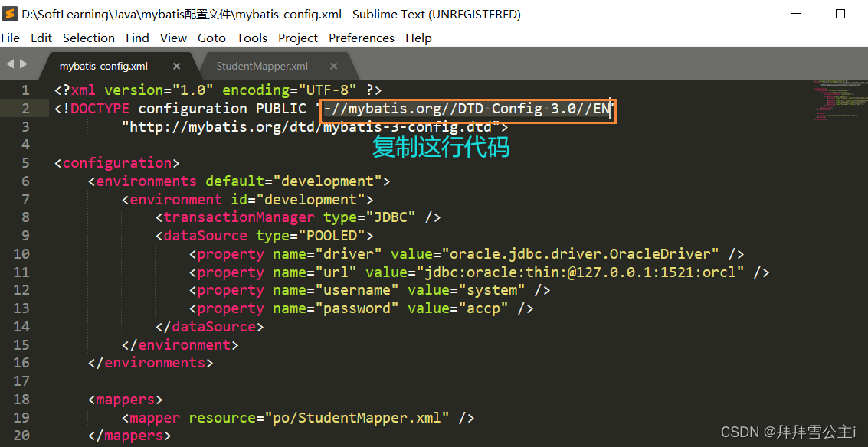
Task: Maximize the Sublime Text window
Action: click(840, 14)
